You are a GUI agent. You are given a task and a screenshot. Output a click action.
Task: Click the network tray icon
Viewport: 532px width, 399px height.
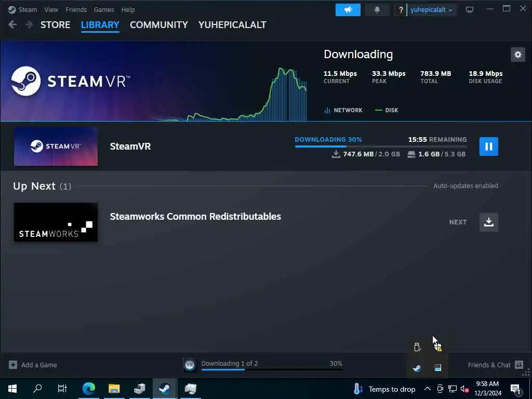pyautogui.click(x=453, y=389)
